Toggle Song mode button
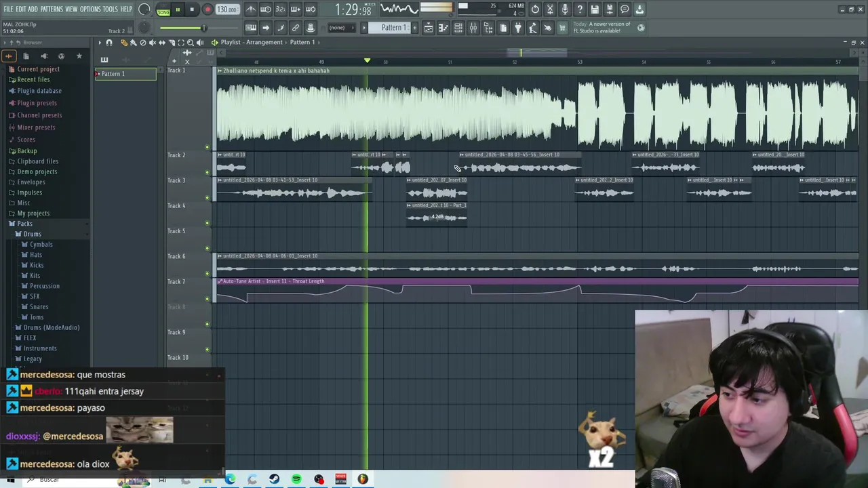 click(x=163, y=12)
